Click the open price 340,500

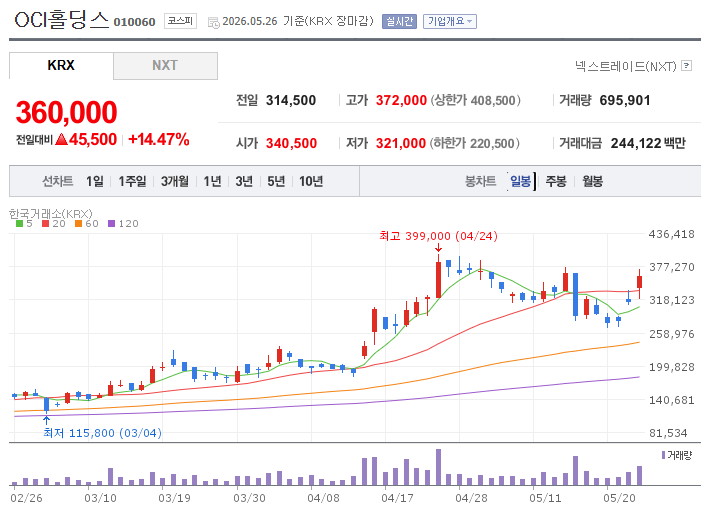click(291, 143)
